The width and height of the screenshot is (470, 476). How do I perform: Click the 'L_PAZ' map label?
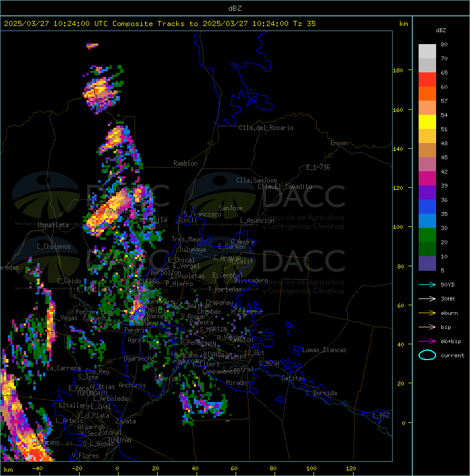coord(381,416)
